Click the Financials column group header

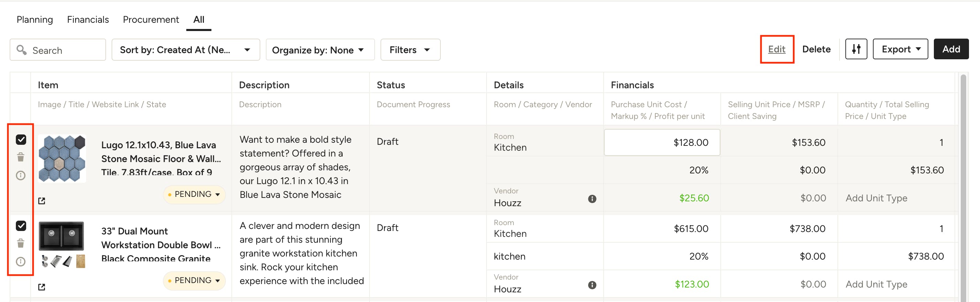632,85
